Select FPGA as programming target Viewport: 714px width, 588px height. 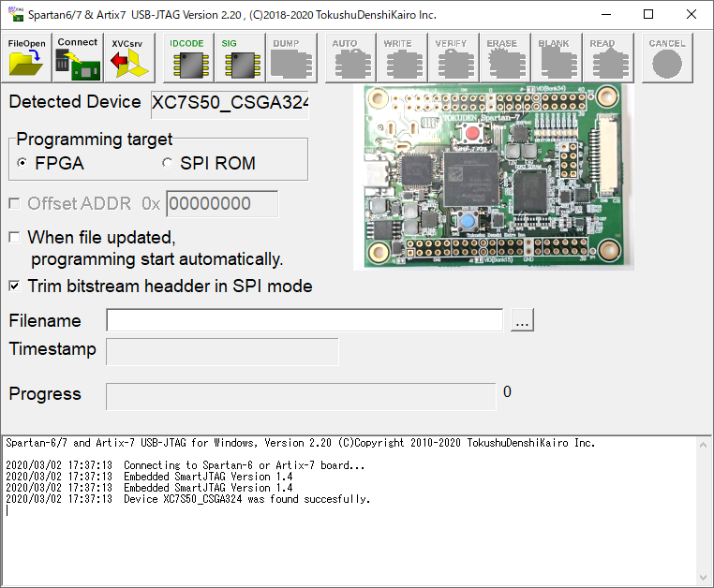point(22,164)
